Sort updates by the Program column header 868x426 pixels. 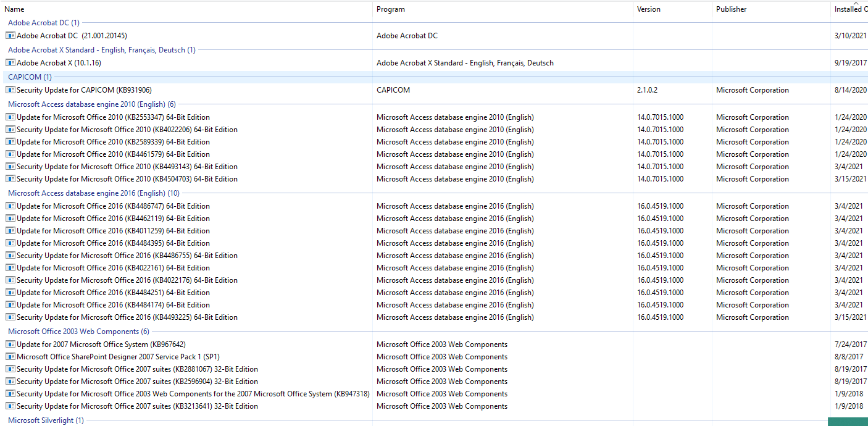[x=391, y=9]
